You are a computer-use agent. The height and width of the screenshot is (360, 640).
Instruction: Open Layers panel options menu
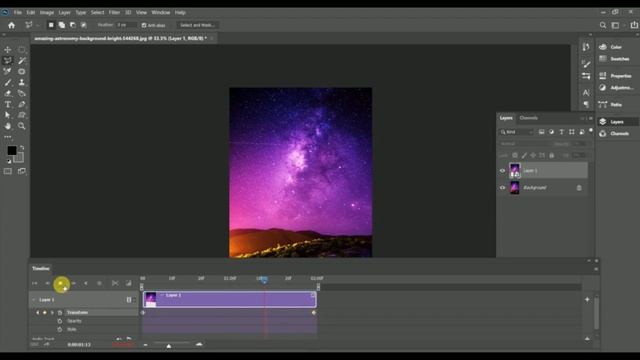(591, 118)
